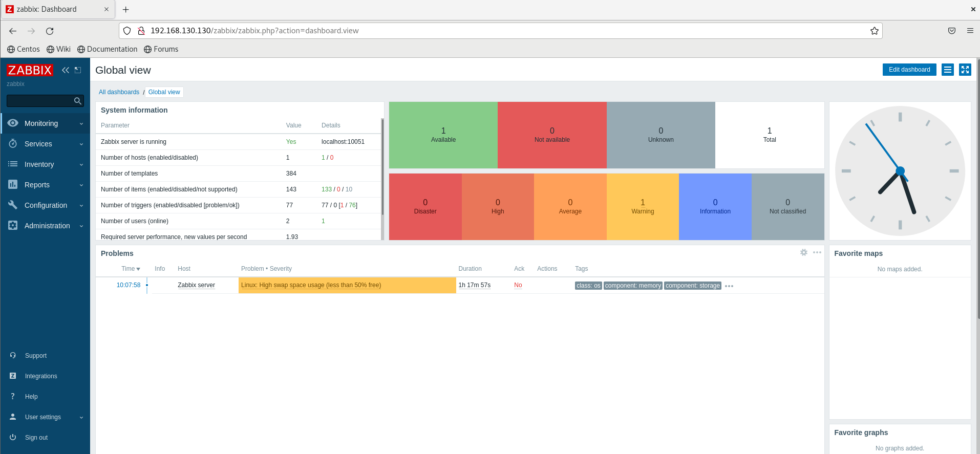Screen dimensions: 980x454
Task: Open Firefox application menu hamburger
Action: coord(970,31)
